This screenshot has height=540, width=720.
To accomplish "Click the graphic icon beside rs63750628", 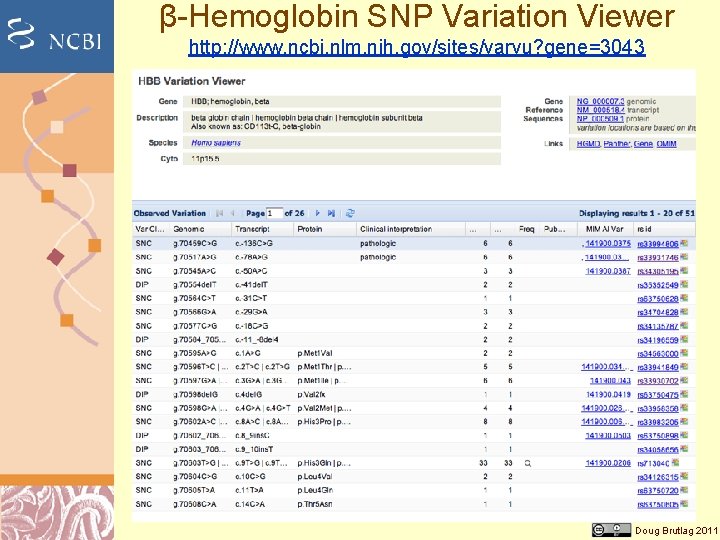I will tap(684, 298).
